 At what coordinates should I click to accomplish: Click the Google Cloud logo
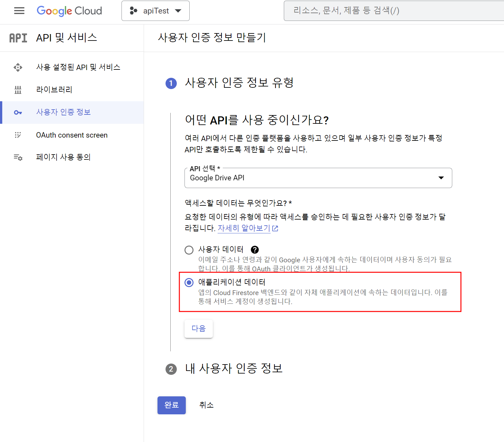tap(69, 11)
